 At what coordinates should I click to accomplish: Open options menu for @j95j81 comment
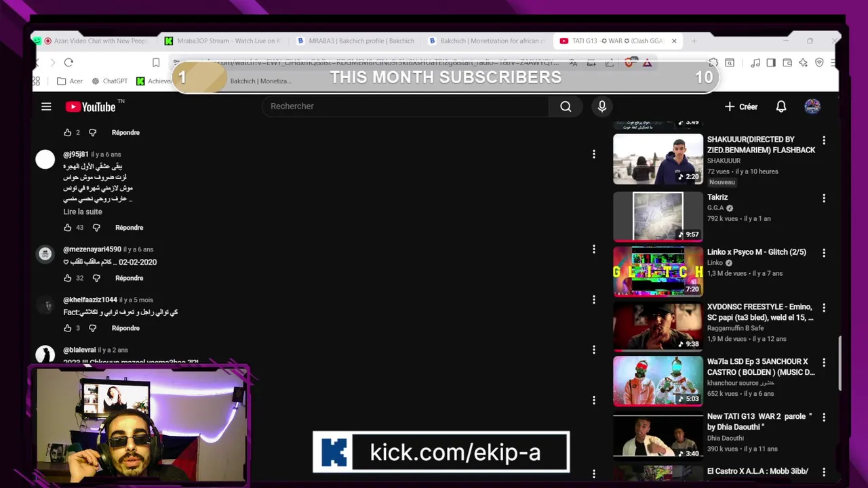tap(594, 155)
